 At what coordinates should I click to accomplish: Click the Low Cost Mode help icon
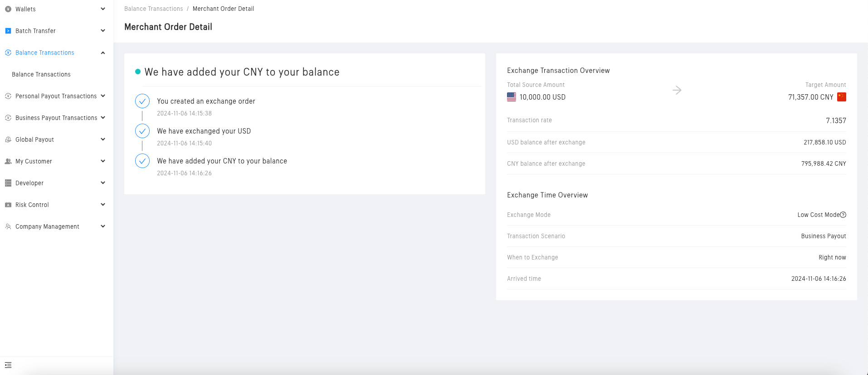pos(843,215)
